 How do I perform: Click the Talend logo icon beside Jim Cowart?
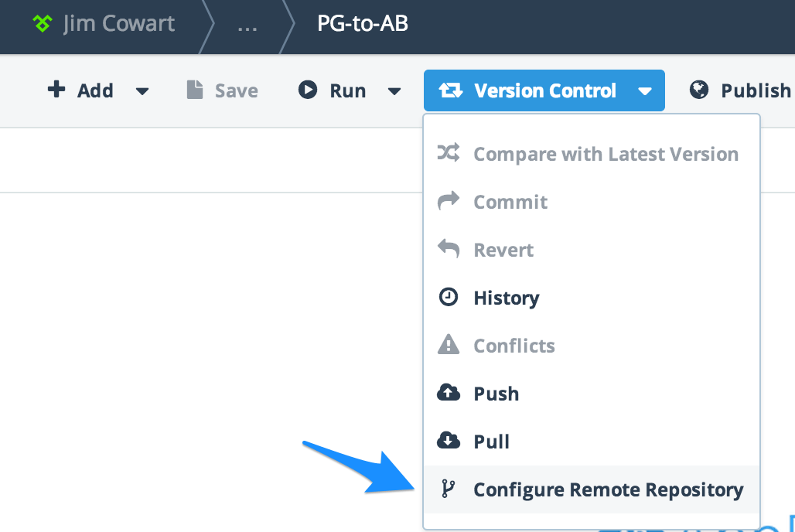(x=43, y=24)
